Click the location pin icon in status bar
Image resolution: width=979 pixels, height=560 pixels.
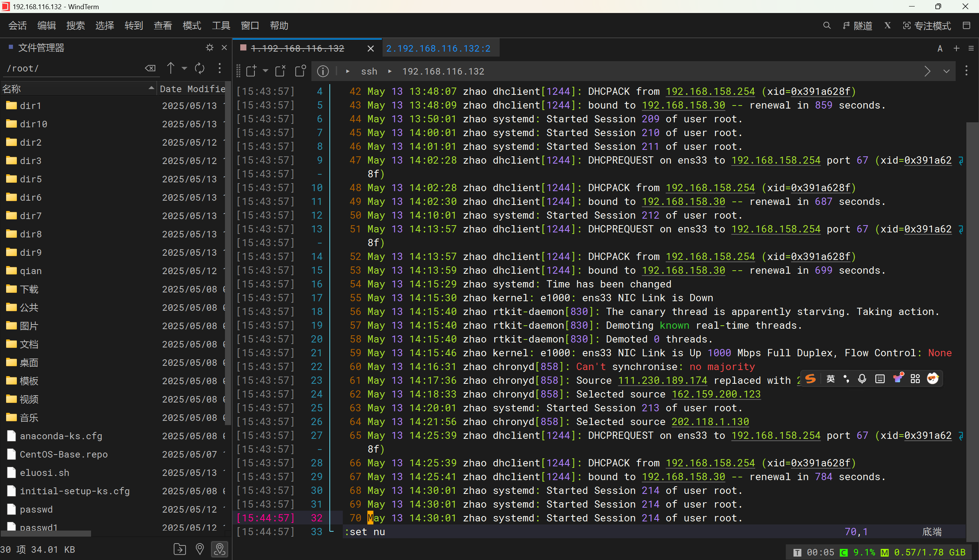(x=199, y=549)
